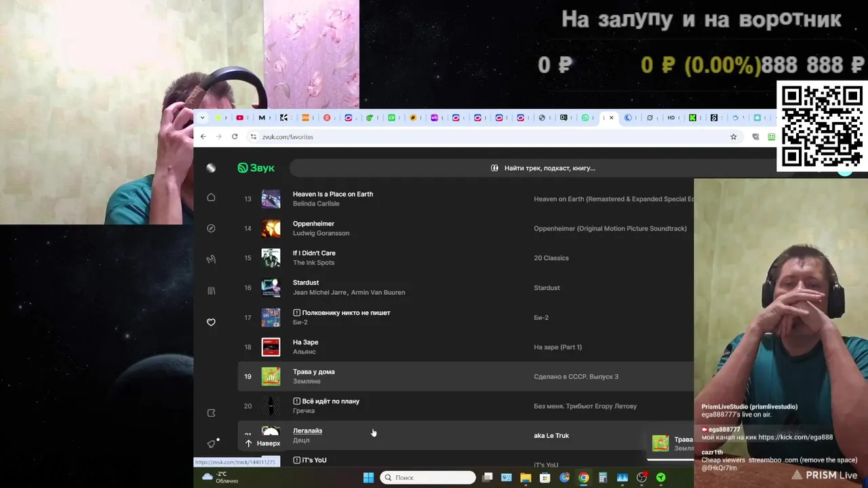Open the track Heaven Is a Place on Earth
Viewport: 868px width, 488px height.
coord(333,194)
